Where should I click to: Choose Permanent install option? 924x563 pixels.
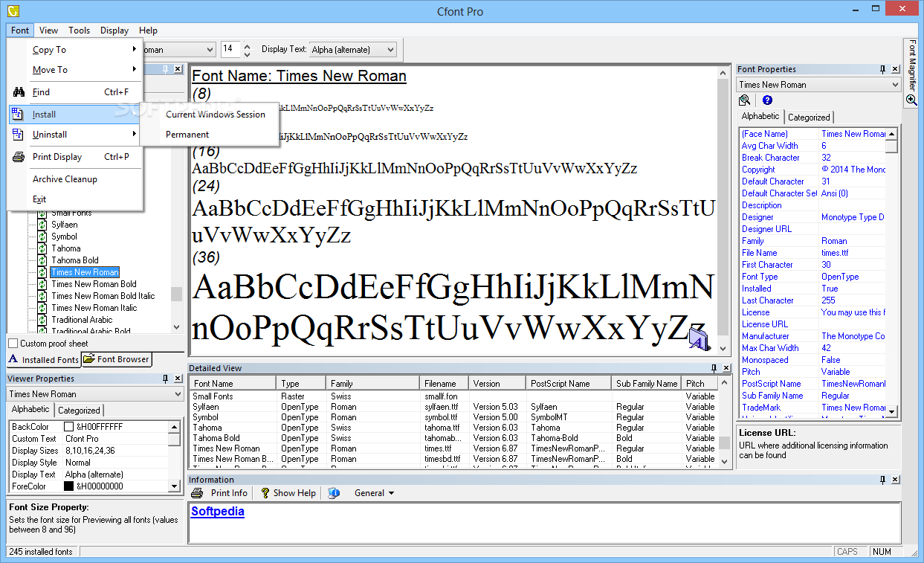pyautogui.click(x=187, y=135)
